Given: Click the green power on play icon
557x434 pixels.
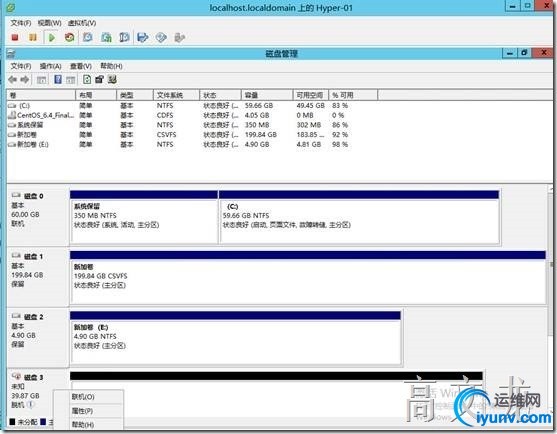Looking at the screenshot, I should pyautogui.click(x=52, y=37).
